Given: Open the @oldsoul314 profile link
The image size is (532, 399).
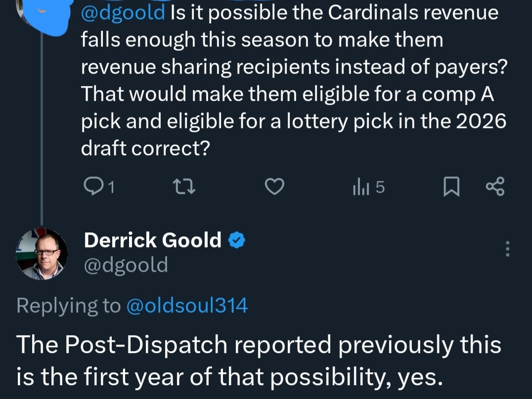Looking at the screenshot, I should coord(187,306).
